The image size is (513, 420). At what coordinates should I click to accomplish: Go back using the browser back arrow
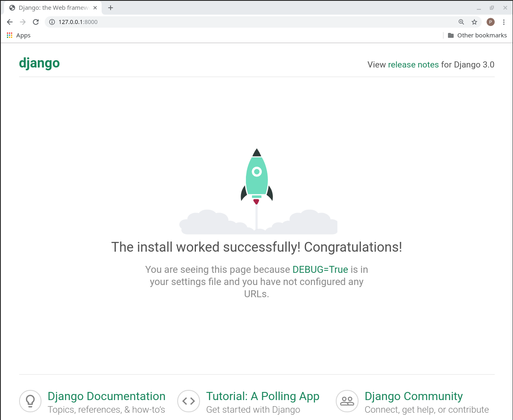click(10, 22)
